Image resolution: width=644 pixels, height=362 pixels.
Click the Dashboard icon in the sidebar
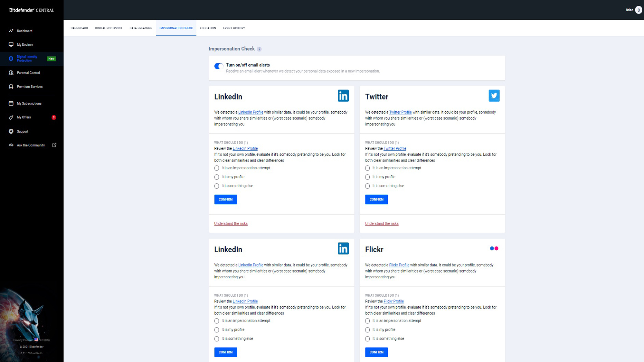tap(11, 31)
